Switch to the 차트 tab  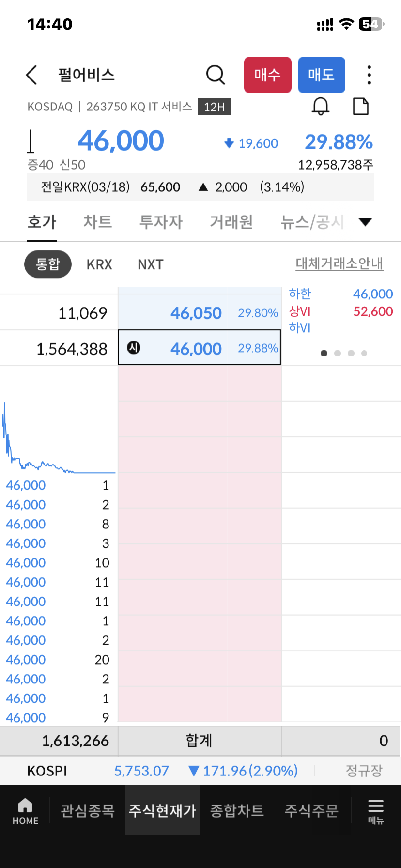click(x=98, y=222)
